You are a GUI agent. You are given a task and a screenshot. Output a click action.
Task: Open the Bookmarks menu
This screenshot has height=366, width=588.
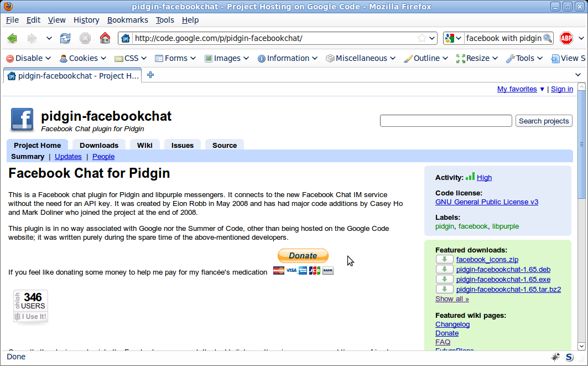click(127, 20)
